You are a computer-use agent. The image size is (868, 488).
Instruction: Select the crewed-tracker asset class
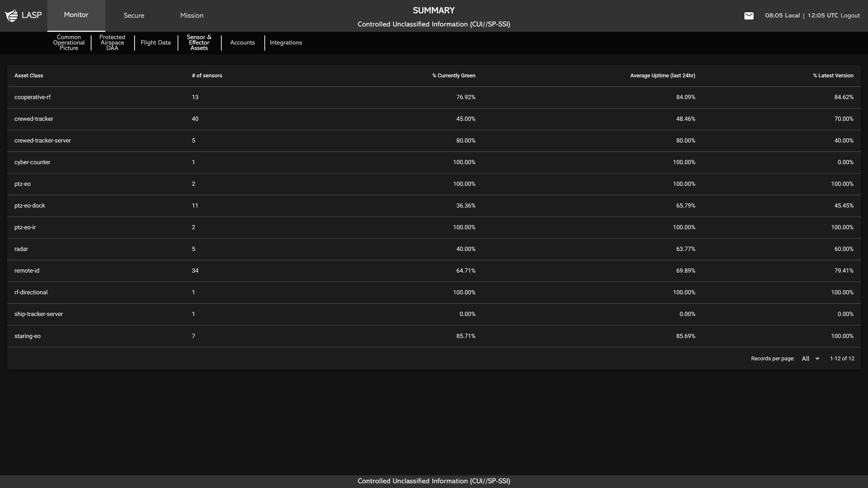coord(34,119)
